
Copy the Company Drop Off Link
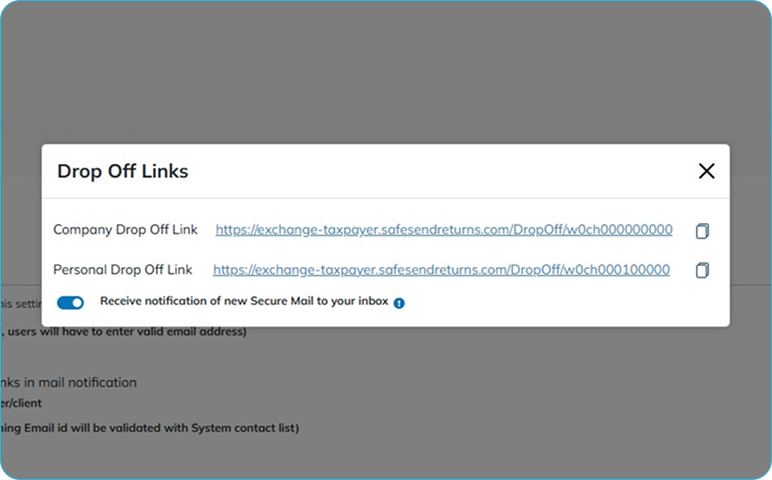tap(702, 231)
